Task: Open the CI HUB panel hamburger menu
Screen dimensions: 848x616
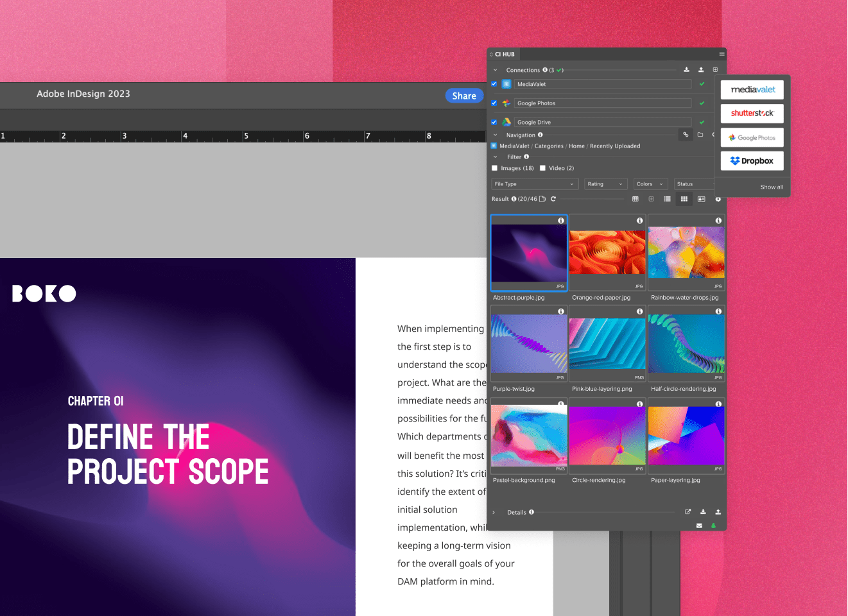Action: point(722,54)
